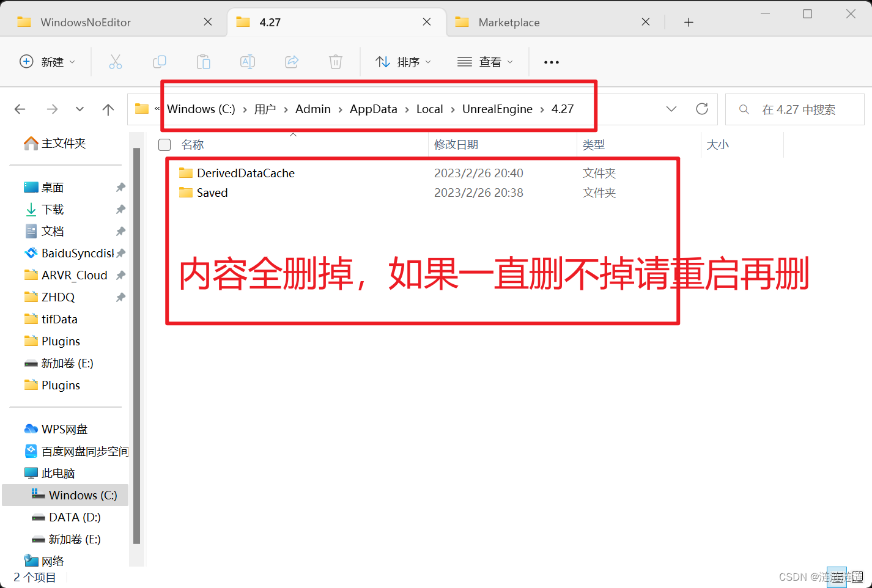Open the 排序 sort dropdown
The image size is (872, 588).
(x=404, y=62)
